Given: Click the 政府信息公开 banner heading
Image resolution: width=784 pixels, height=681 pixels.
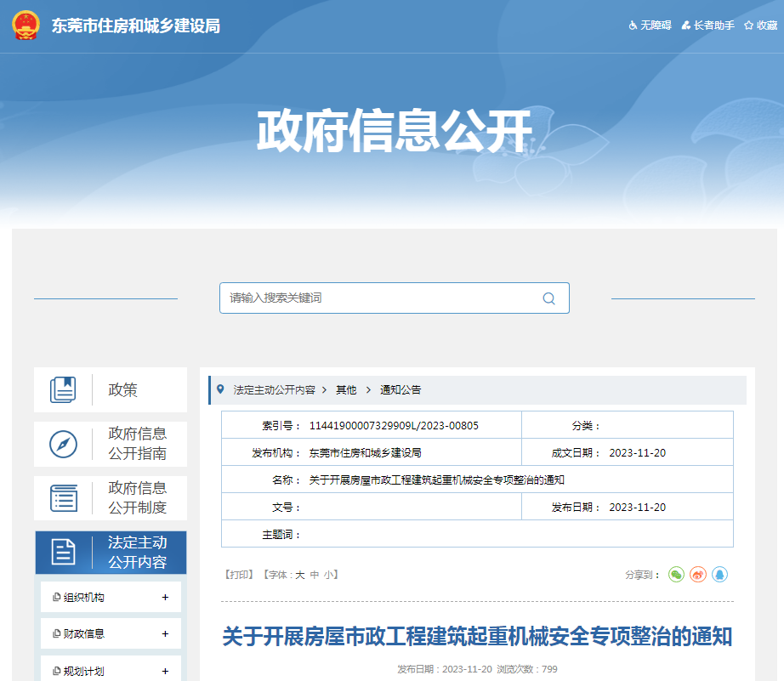Looking at the screenshot, I should [x=395, y=131].
